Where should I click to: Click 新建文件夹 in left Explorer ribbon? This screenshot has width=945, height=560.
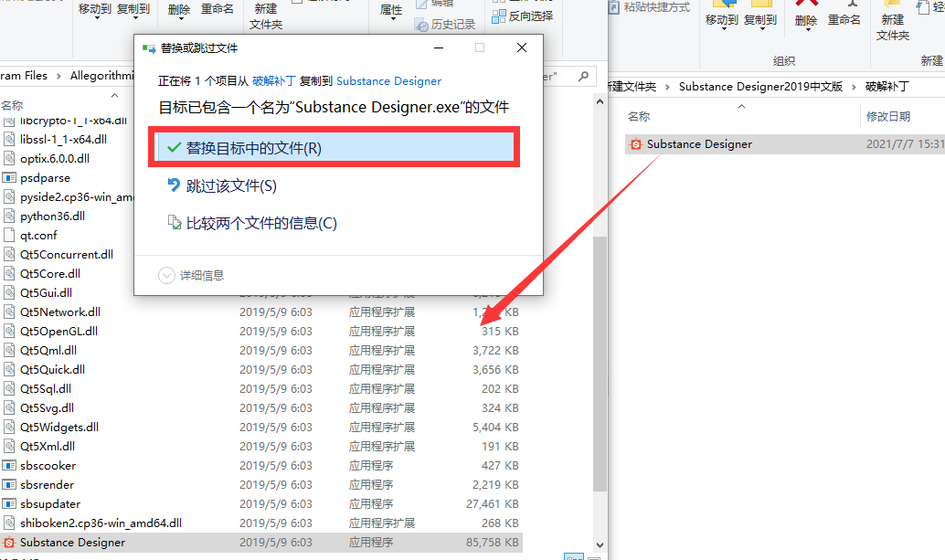coord(266,16)
